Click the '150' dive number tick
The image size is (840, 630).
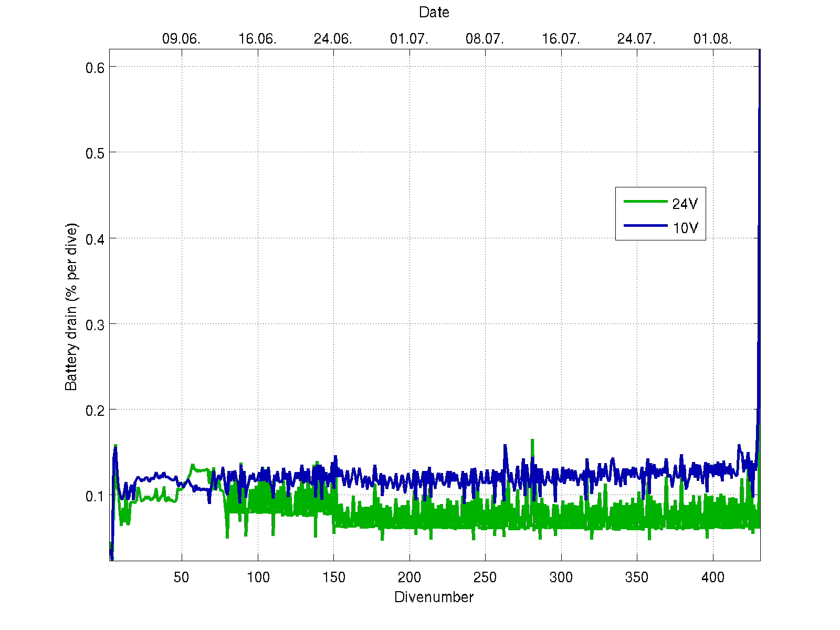[334, 577]
